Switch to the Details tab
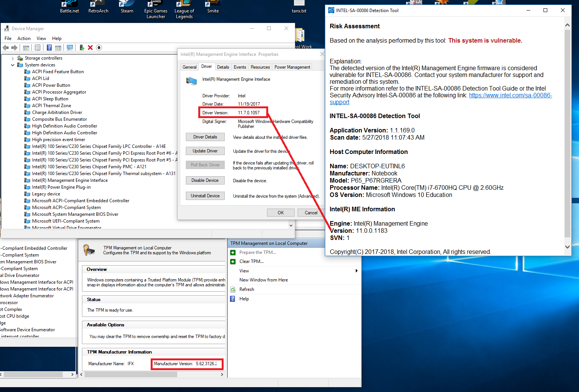The height and width of the screenshot is (392, 579). coord(223,67)
